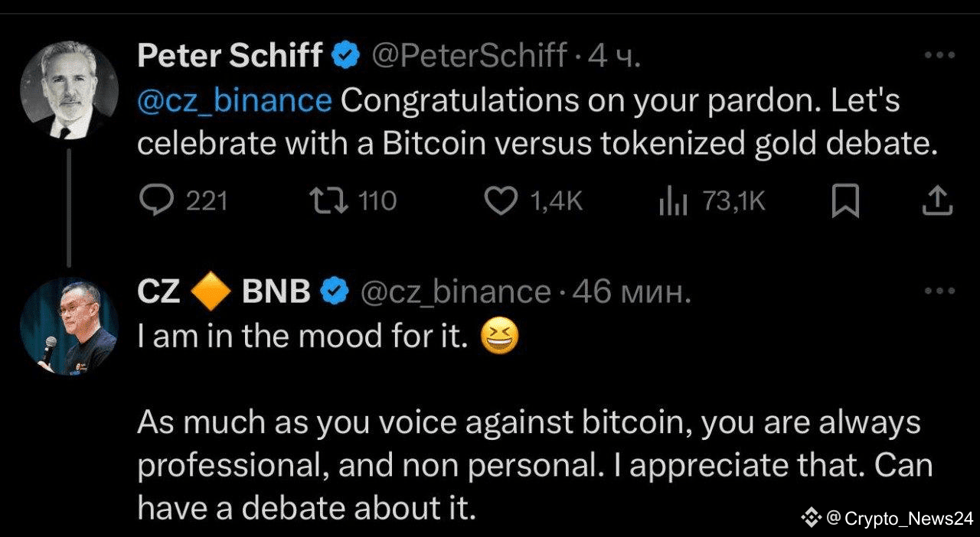Click the grey @cz_binance handle beside CZ BNB
Viewport: 980px width, 537px height.
[x=455, y=291]
